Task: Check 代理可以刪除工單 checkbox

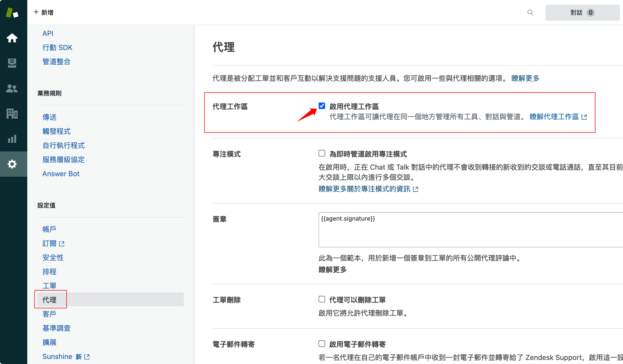Action: (322, 299)
